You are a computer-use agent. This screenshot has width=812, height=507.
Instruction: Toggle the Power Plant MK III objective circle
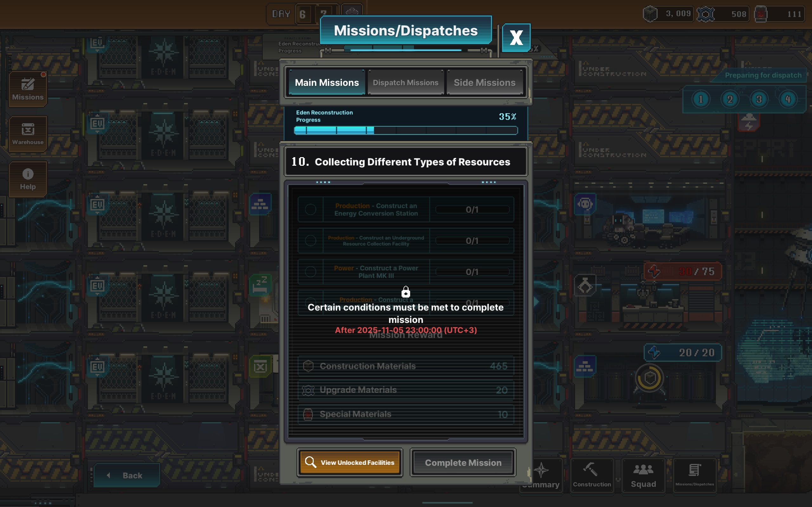point(311,272)
